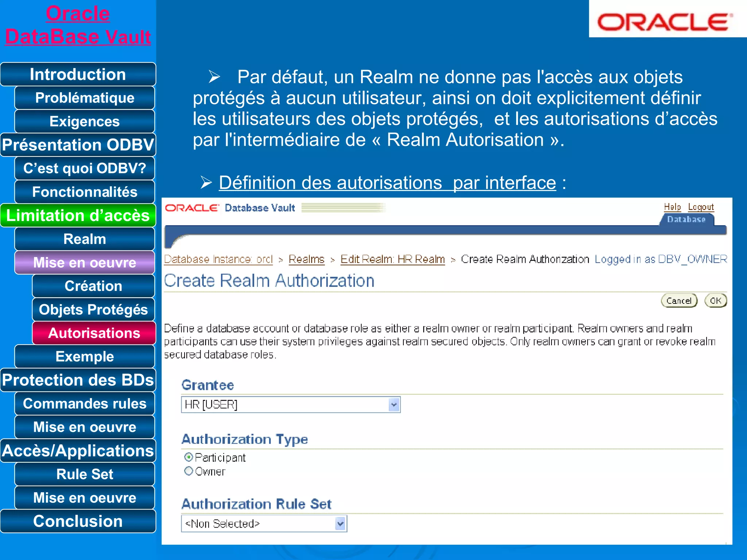Click the Create Realm Authorization heading text
The image size is (747, 560).
pyautogui.click(x=269, y=281)
